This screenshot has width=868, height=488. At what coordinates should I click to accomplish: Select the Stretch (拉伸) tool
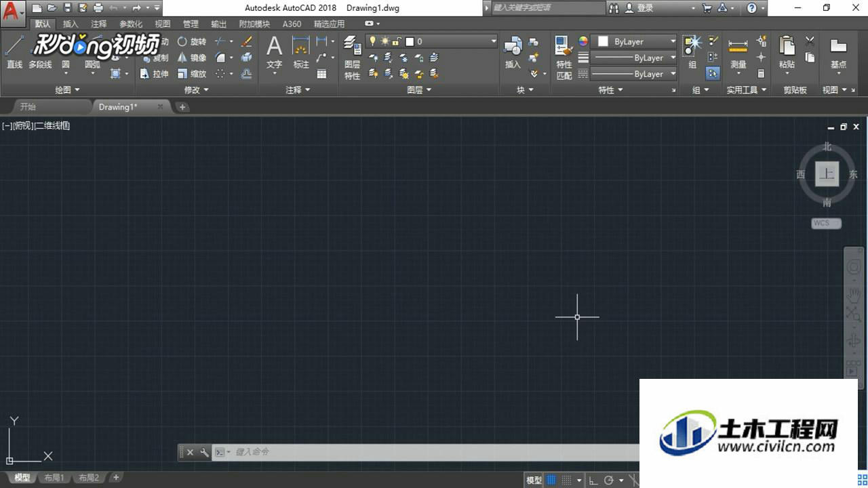coord(155,74)
